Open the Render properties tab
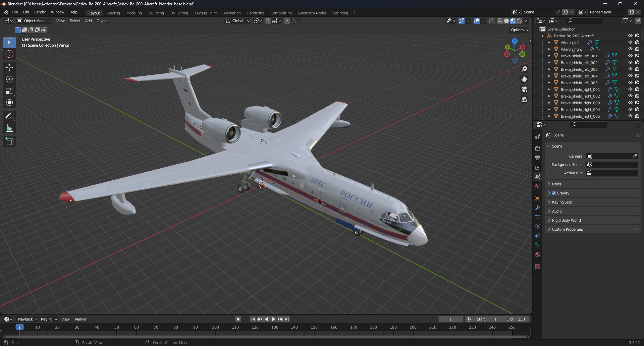Viewport: 644px width, 346px height. tap(538, 148)
